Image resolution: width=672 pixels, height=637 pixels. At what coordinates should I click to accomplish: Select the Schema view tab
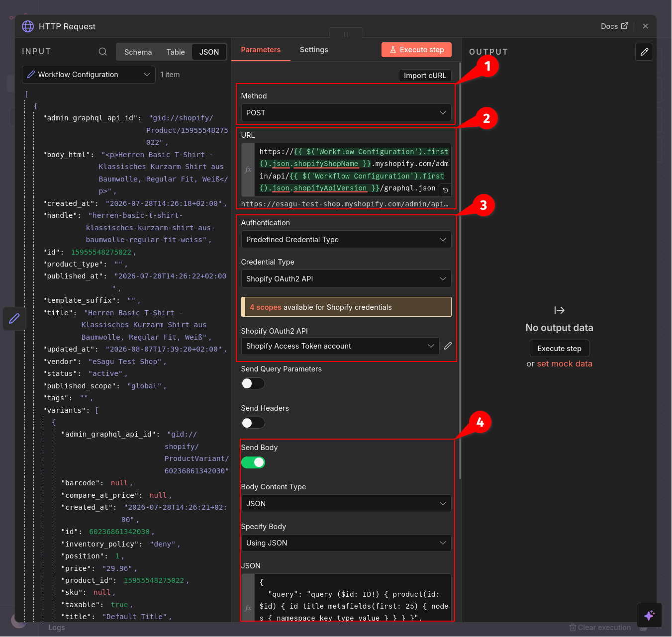tap(138, 52)
